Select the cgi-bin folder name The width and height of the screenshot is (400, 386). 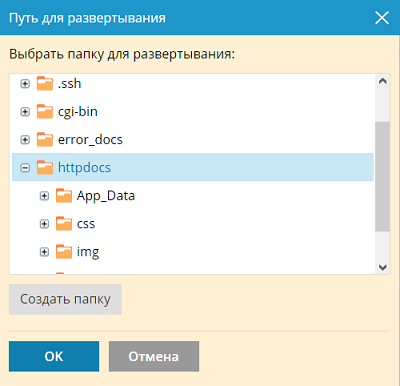coord(78,112)
